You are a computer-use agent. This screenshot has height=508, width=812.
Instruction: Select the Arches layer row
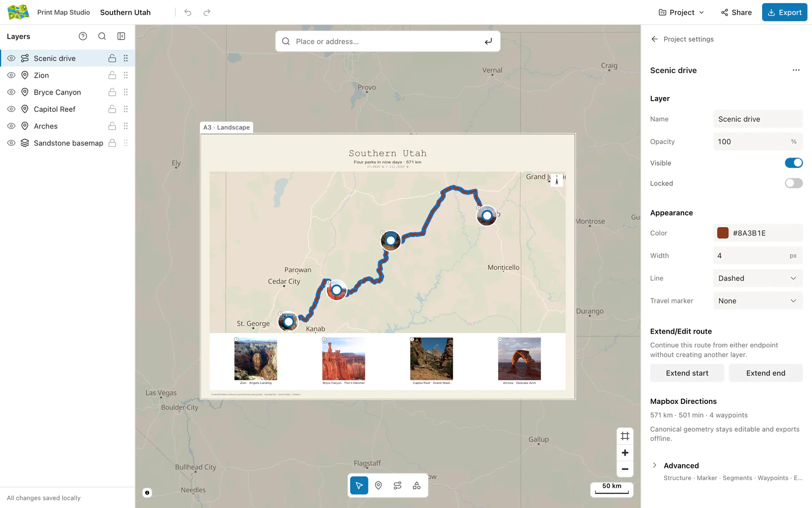pos(67,126)
